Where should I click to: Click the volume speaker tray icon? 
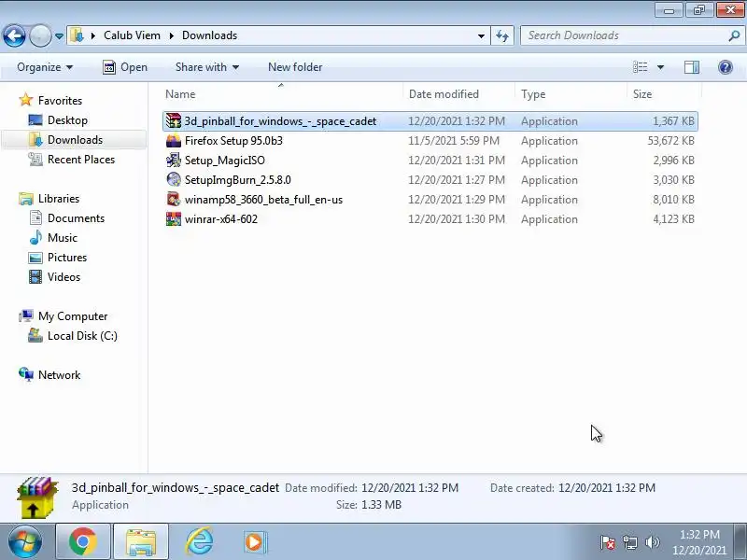[x=652, y=542]
